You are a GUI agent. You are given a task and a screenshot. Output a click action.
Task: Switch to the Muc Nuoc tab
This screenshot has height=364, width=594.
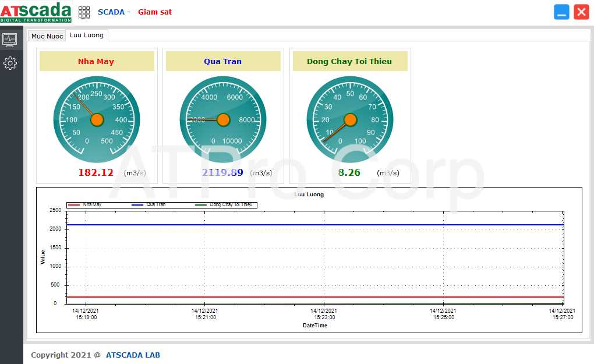pyautogui.click(x=47, y=36)
